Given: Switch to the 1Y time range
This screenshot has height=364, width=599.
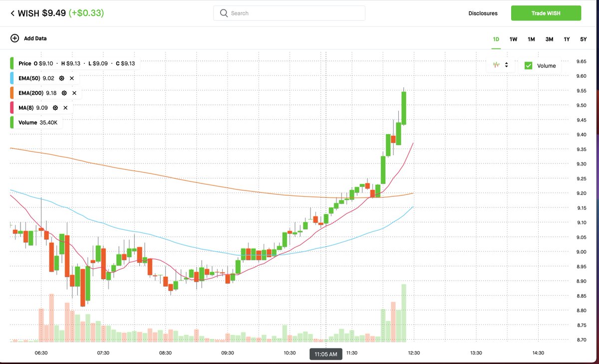Looking at the screenshot, I should tap(567, 39).
